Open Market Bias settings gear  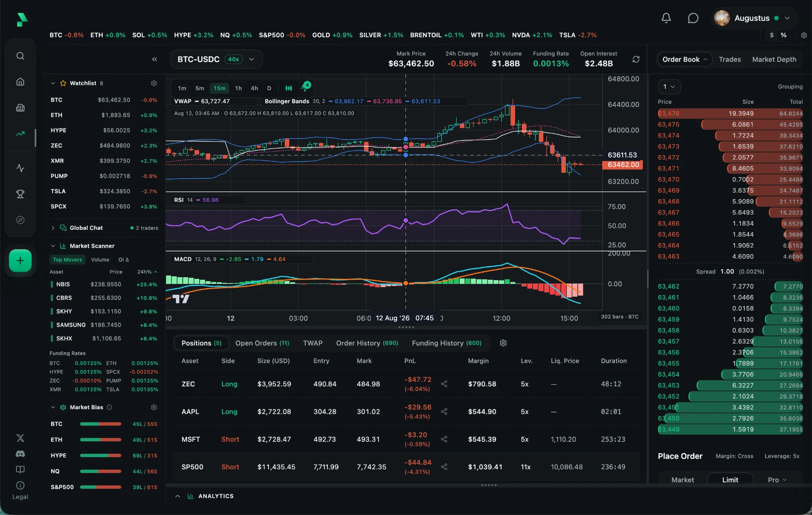point(154,407)
